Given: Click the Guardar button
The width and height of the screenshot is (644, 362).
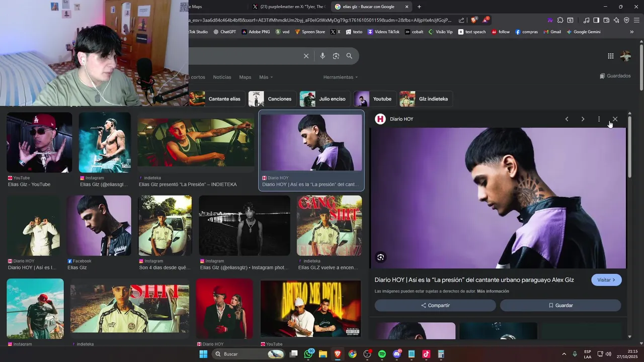Looking at the screenshot, I should (x=560, y=305).
